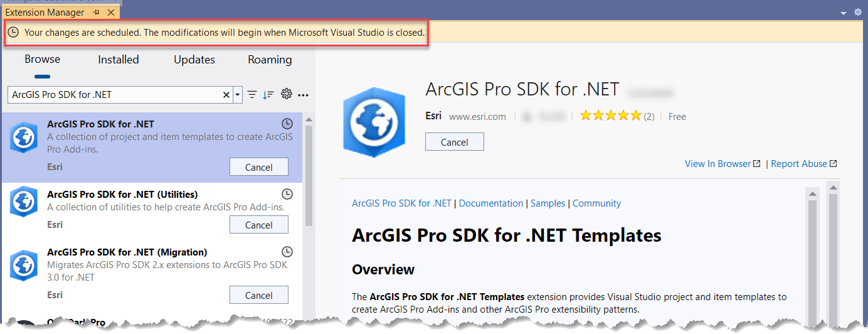Open the www.esri.com link
This screenshot has height=334, width=868.
tap(477, 116)
